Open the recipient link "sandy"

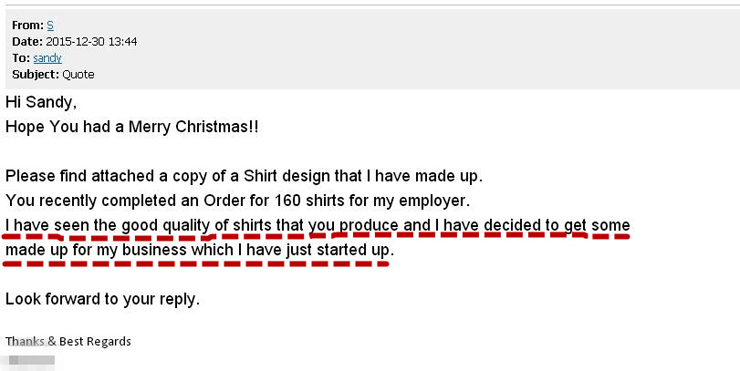pyautogui.click(x=47, y=59)
